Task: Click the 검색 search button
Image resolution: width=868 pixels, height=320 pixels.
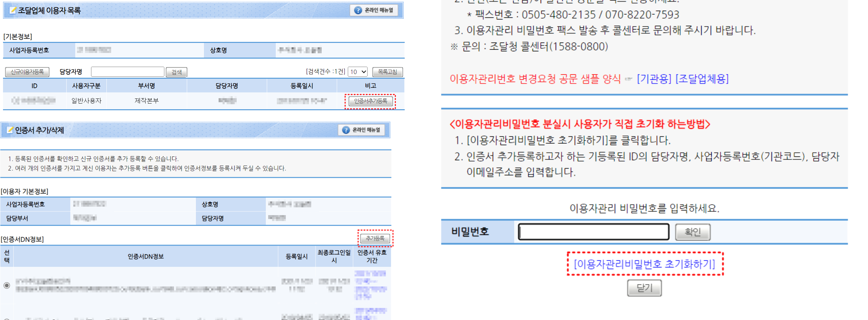Action: (x=176, y=71)
